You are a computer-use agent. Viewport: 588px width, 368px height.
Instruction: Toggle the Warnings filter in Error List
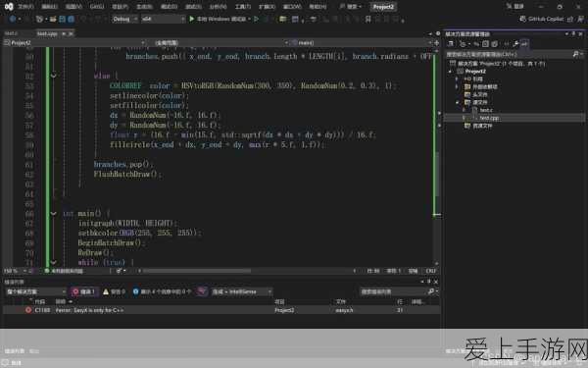(114, 291)
